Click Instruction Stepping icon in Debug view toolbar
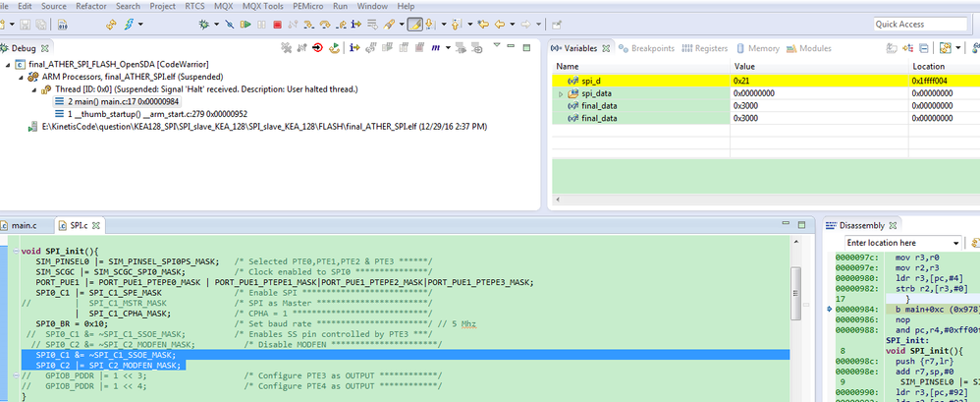Viewport: 980px width, 402px height. (355, 48)
